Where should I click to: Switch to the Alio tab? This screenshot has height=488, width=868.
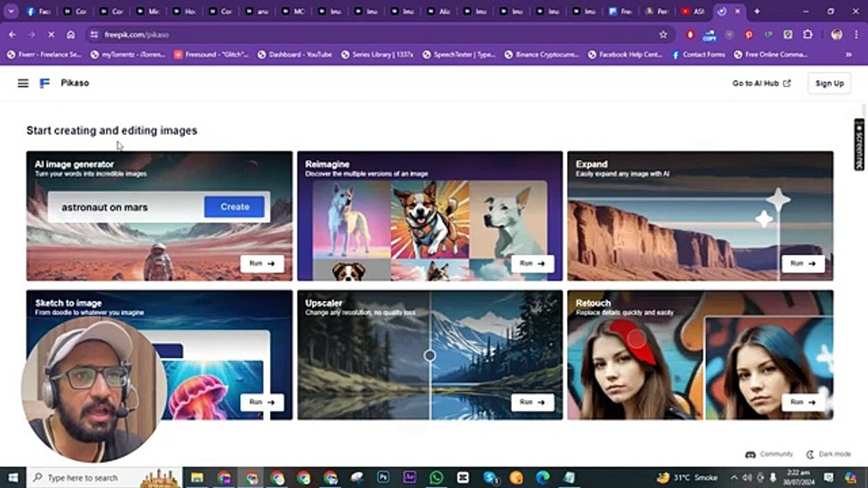click(437, 12)
